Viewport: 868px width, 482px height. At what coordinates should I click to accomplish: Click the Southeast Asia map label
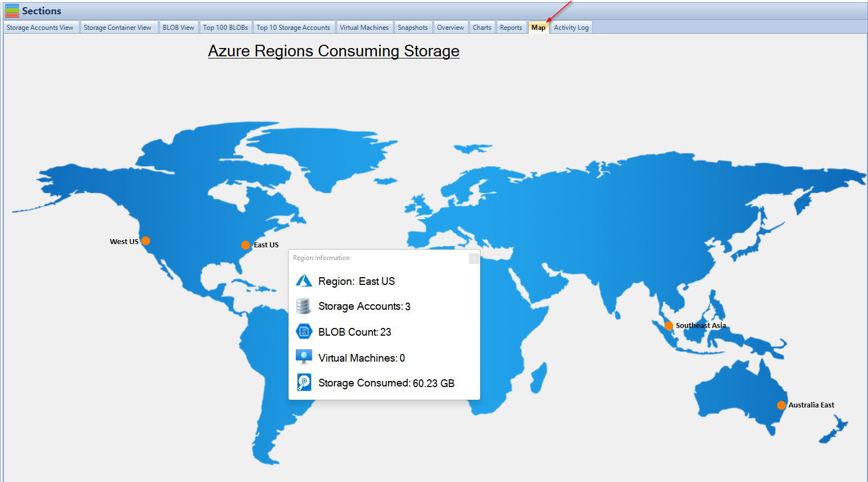(701, 326)
